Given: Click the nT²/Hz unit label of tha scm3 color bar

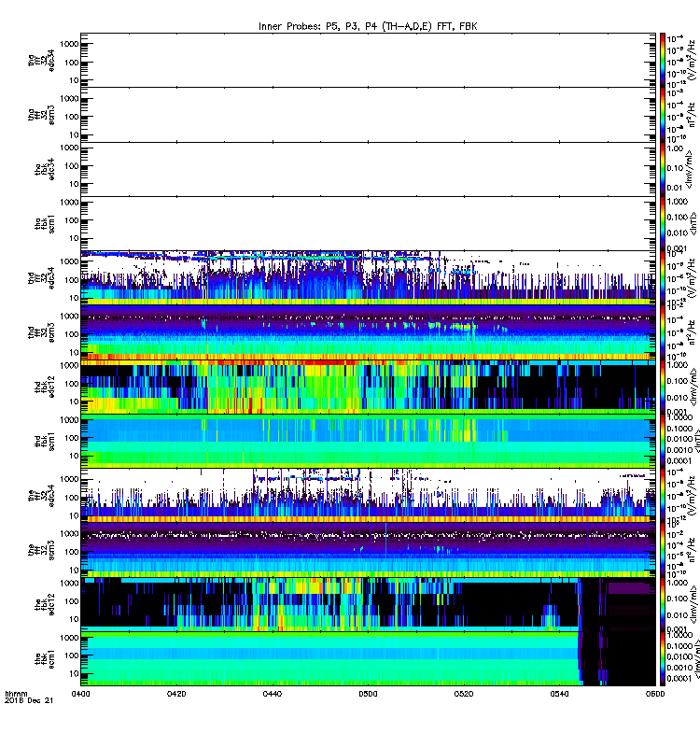Looking at the screenshot, I should pos(693,116).
